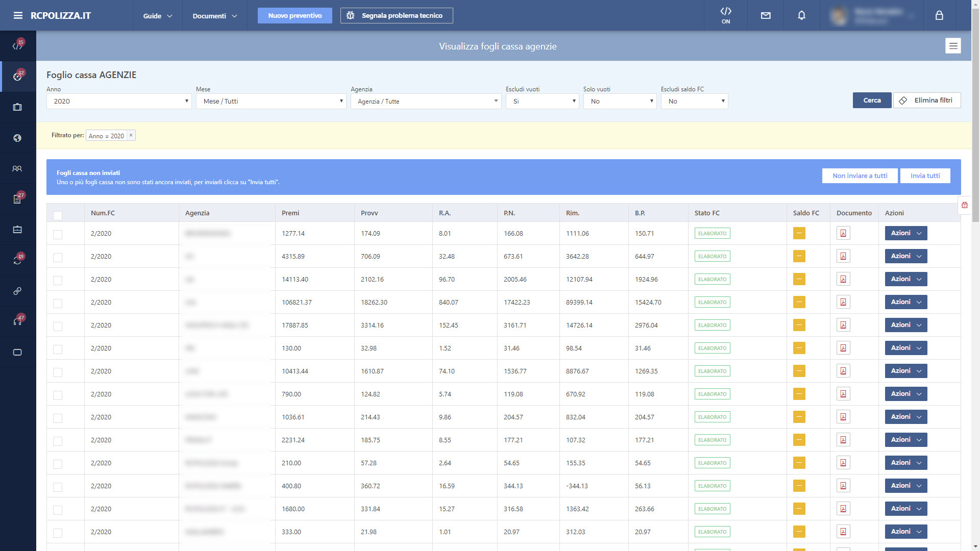Click the lock icon in top bar
Viewport: 980px width, 551px height.
point(939,16)
